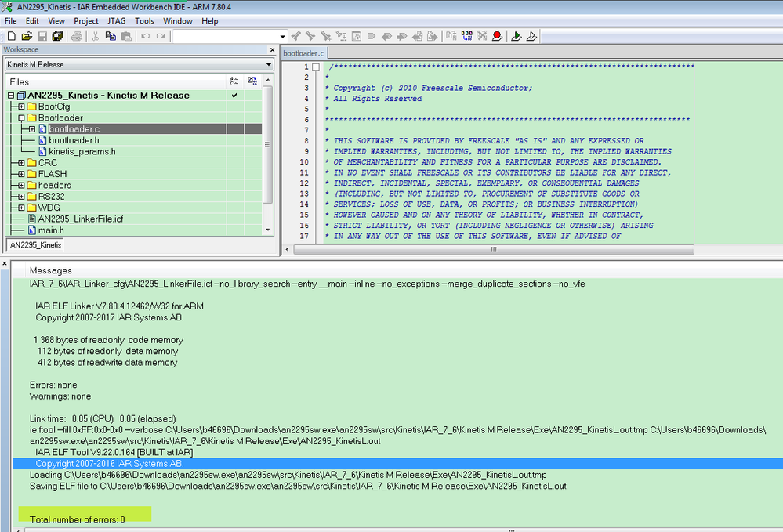Click the workspace tree scroll-up arrow
The image size is (783, 532).
coord(267,80)
